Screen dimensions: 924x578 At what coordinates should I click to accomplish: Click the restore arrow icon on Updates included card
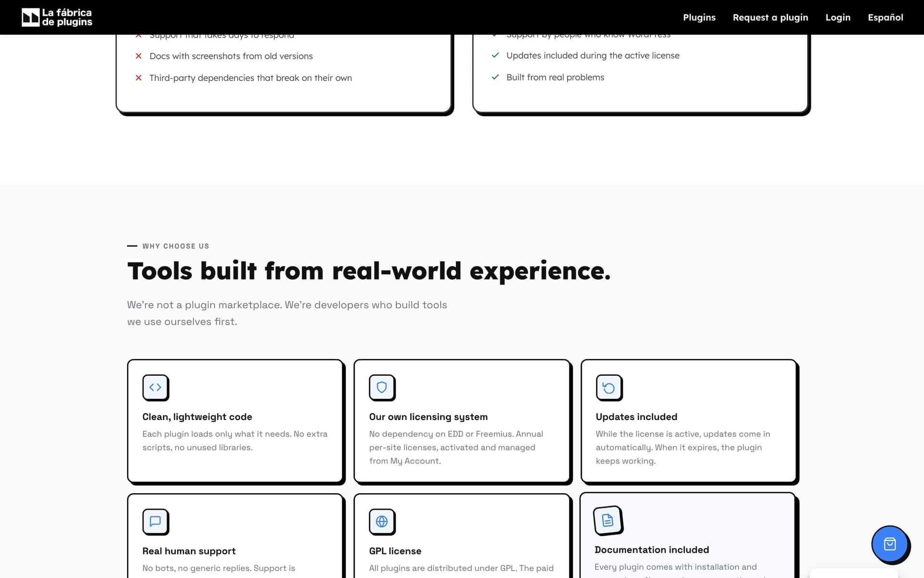click(x=608, y=387)
